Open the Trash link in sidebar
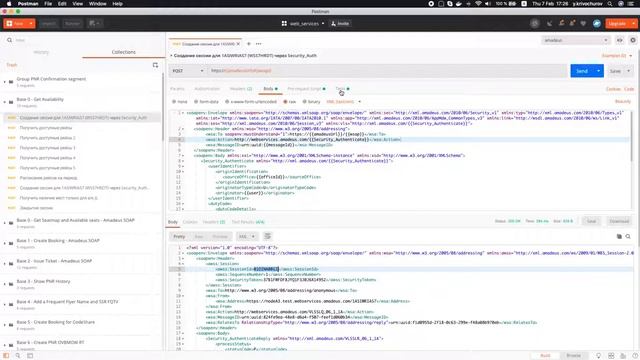Viewport: 640px width, 360px height. point(12,65)
